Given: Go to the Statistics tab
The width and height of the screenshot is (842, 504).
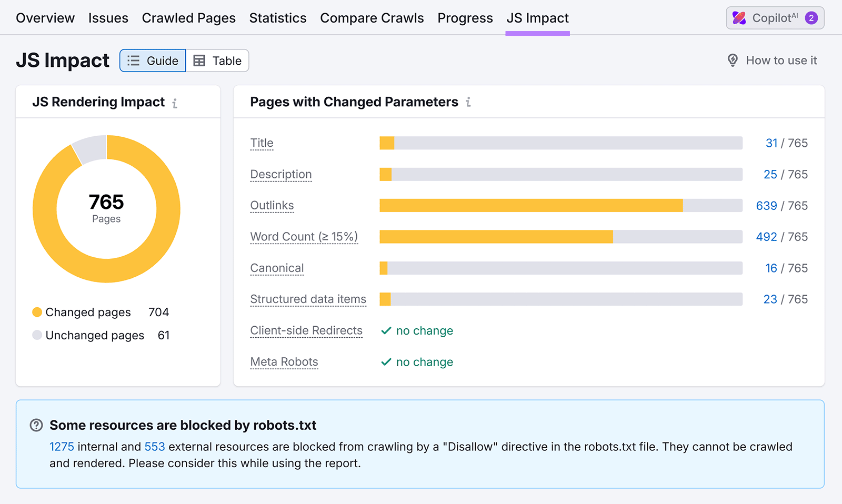Looking at the screenshot, I should coord(278,17).
